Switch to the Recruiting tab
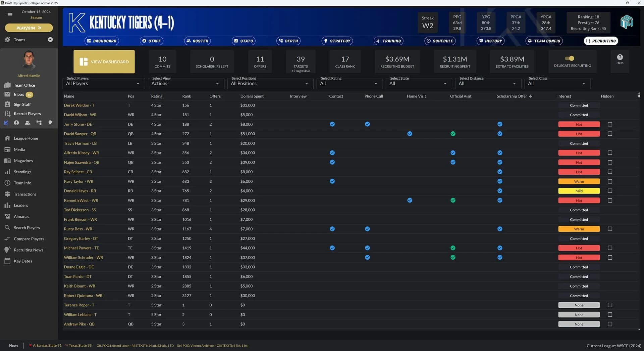Image resolution: width=644 pixels, height=351 pixels. (601, 41)
